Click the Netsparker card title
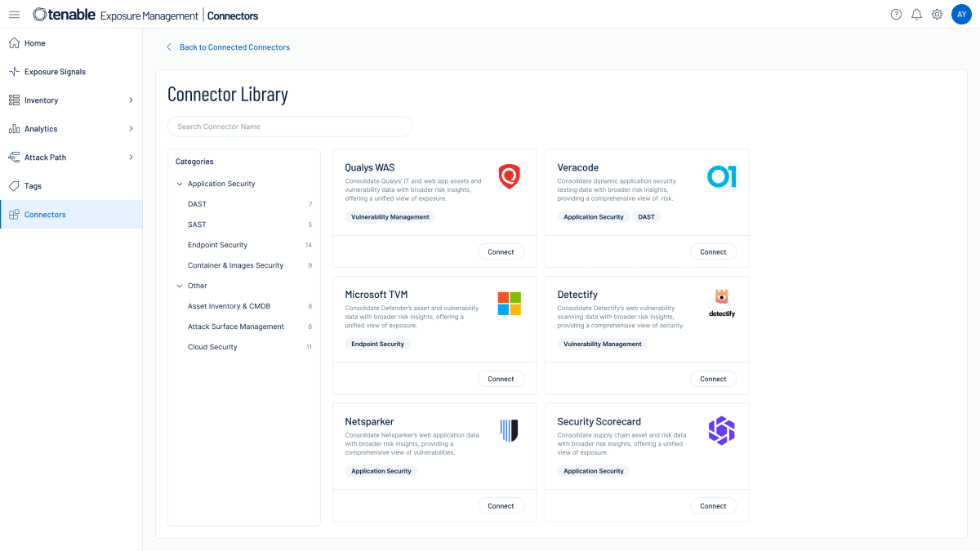The image size is (980, 551). [x=369, y=422]
